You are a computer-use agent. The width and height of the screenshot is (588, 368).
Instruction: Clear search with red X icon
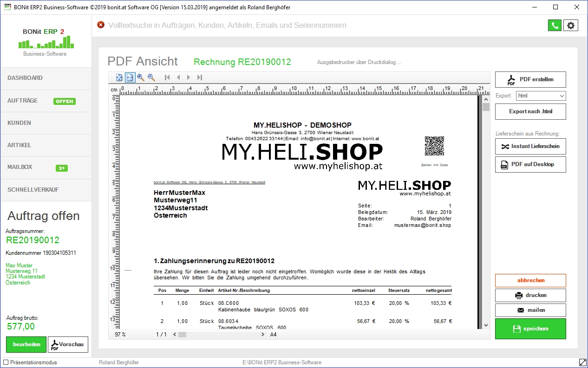coord(101,25)
